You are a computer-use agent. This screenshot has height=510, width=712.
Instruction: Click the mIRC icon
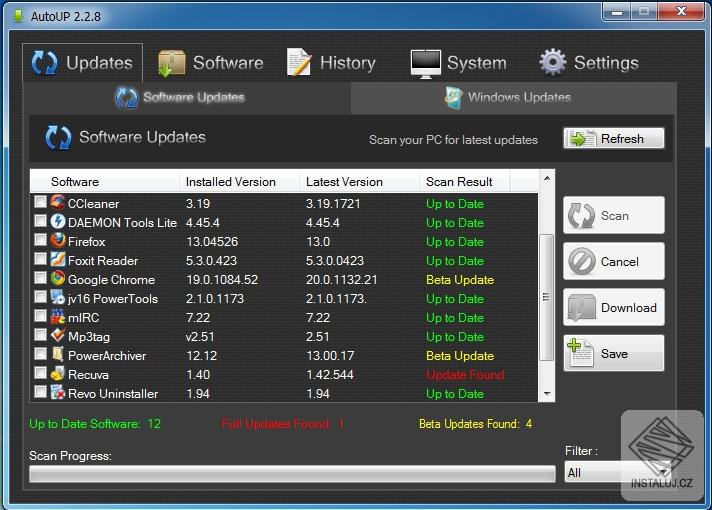pos(58,317)
